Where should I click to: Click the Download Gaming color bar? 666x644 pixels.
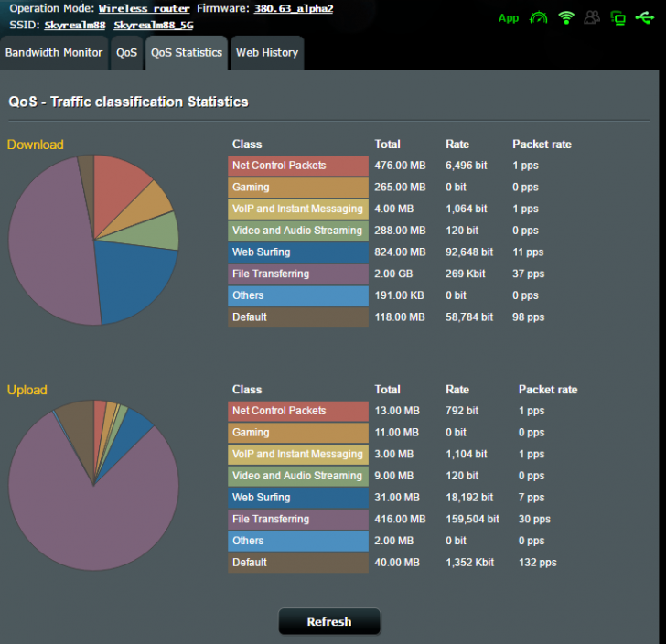(298, 188)
